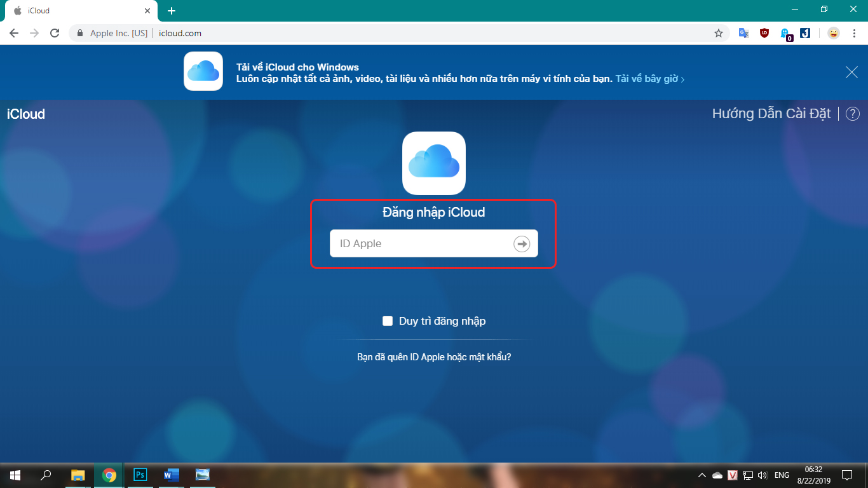The image size is (868, 488).
Task: Focus the ID Apple input field
Action: tap(433, 243)
